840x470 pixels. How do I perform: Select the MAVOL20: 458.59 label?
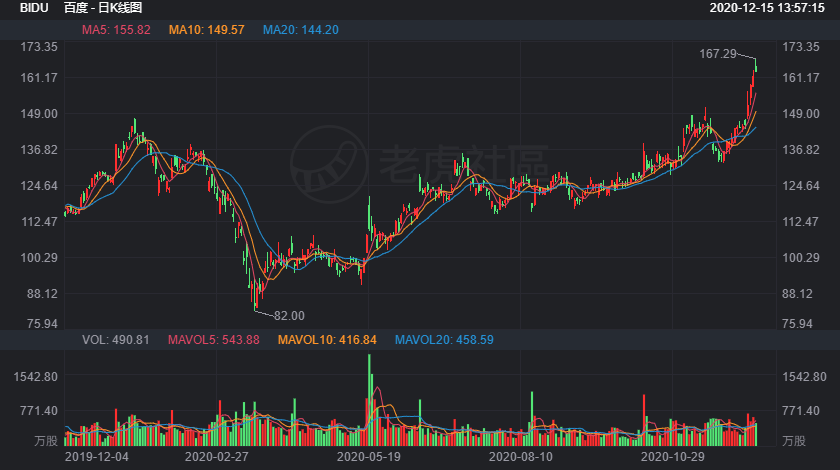tap(444, 340)
